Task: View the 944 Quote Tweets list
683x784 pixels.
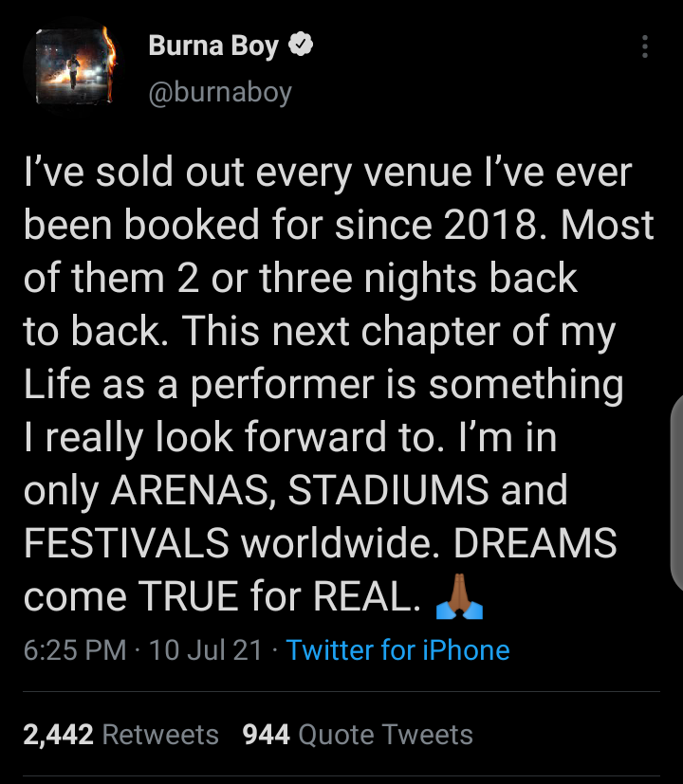Action: tap(358, 735)
